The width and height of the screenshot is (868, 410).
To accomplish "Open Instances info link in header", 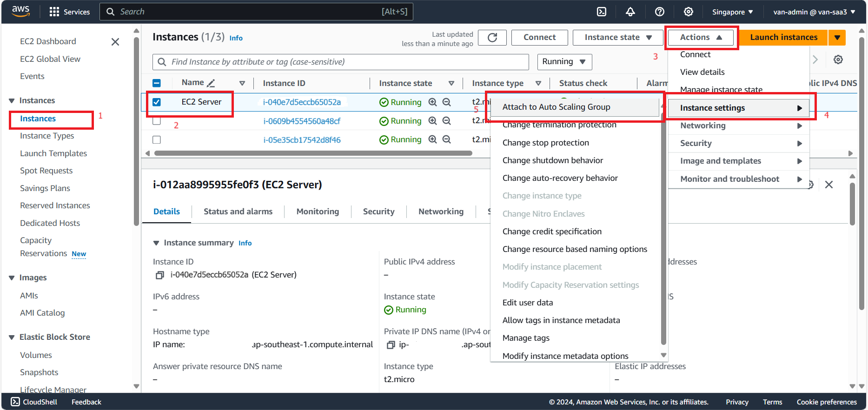I will [x=236, y=38].
